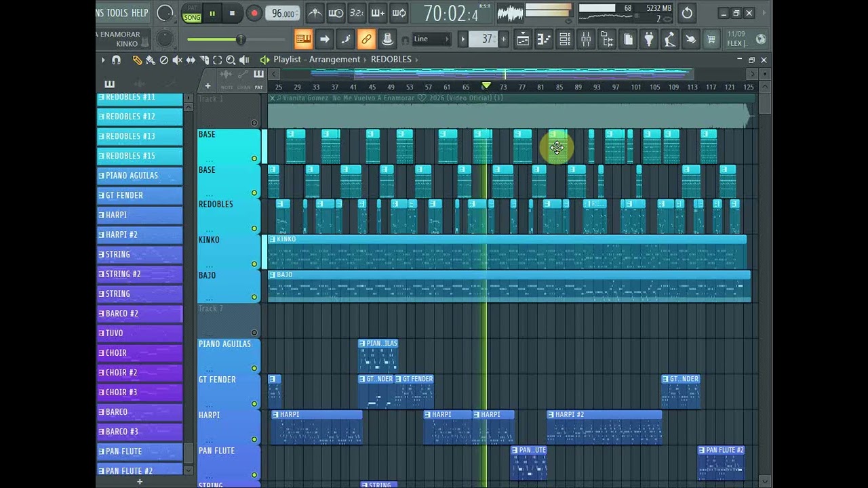Click the touch controllers hand icon

[x=690, y=39]
